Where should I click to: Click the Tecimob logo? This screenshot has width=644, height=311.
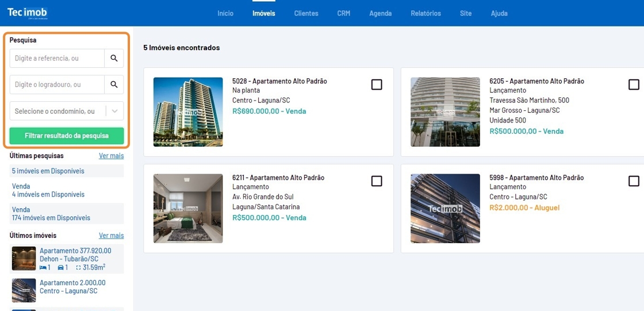(x=27, y=13)
